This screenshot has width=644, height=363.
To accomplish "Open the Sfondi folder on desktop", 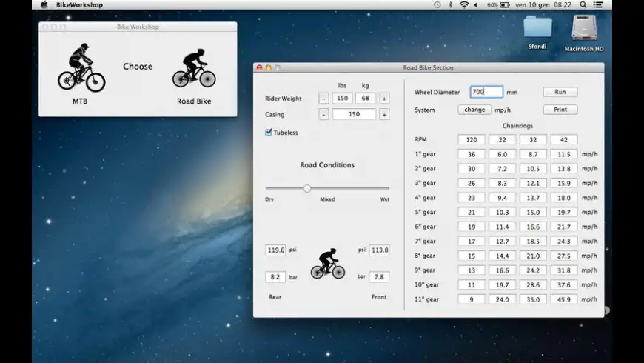I will (x=537, y=27).
